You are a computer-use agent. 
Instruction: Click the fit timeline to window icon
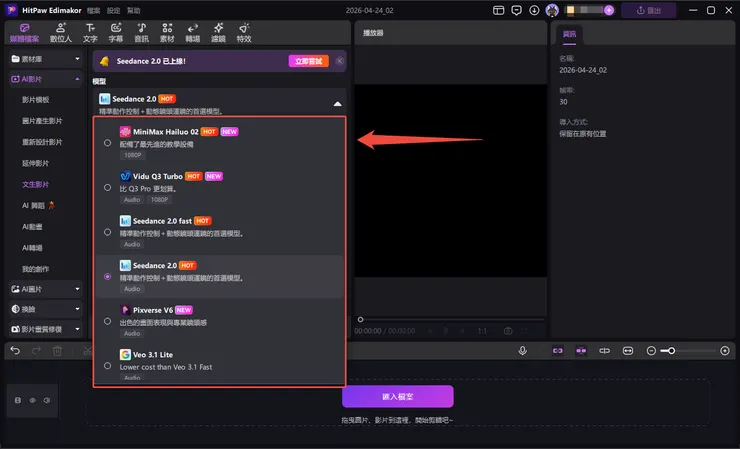point(628,351)
